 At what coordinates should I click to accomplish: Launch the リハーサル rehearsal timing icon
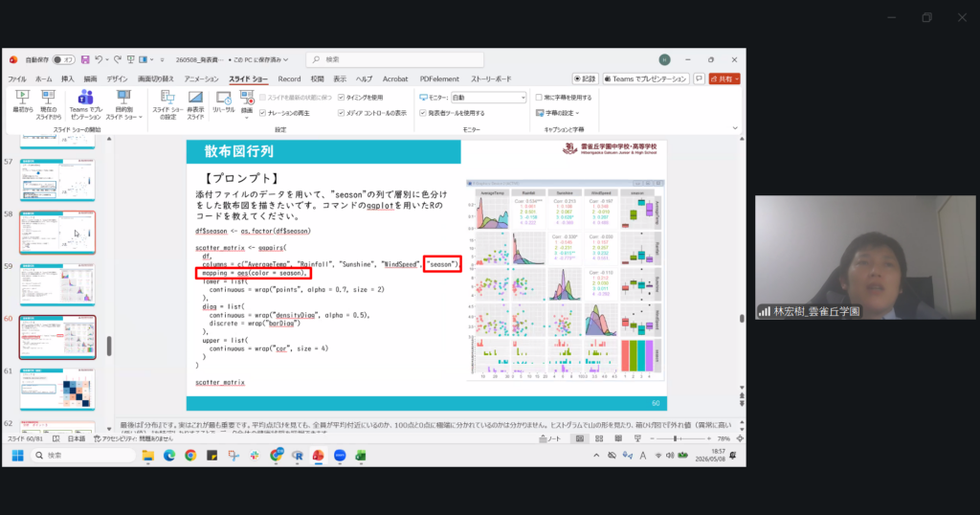pos(223,101)
